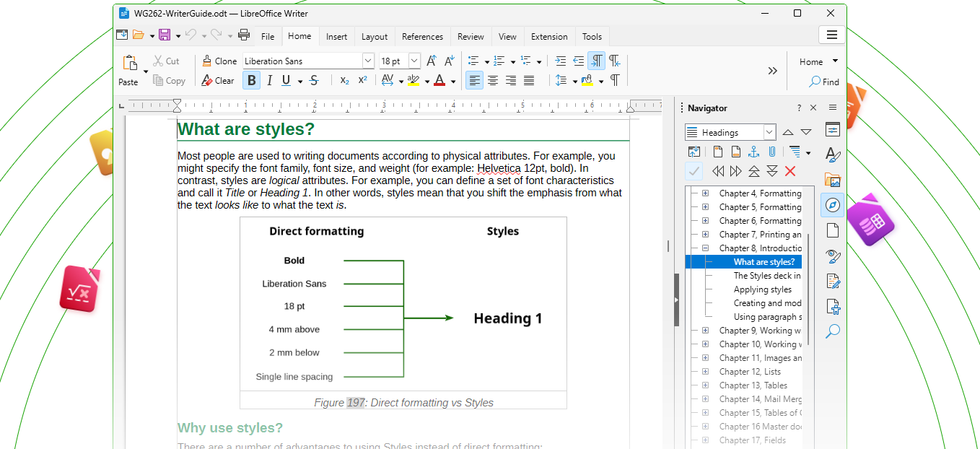Click the Clone formatting button
Image resolution: width=980 pixels, height=449 pixels.
click(219, 61)
